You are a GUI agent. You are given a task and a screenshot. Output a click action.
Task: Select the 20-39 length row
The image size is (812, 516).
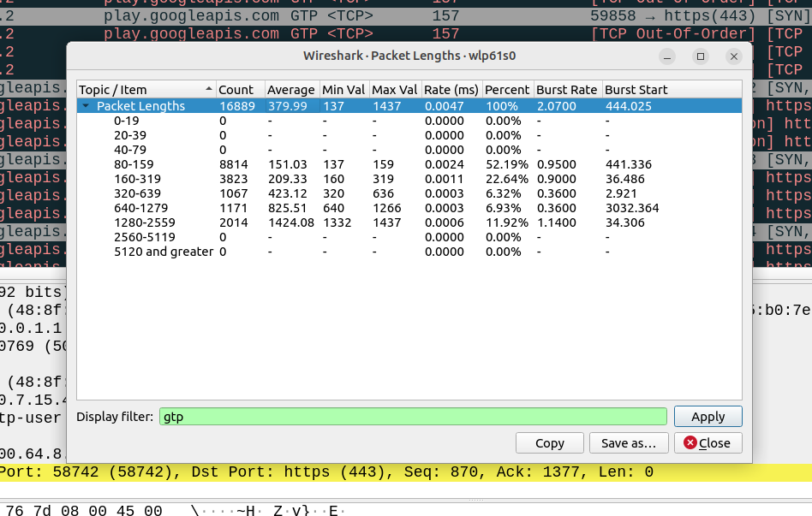pyautogui.click(x=409, y=135)
